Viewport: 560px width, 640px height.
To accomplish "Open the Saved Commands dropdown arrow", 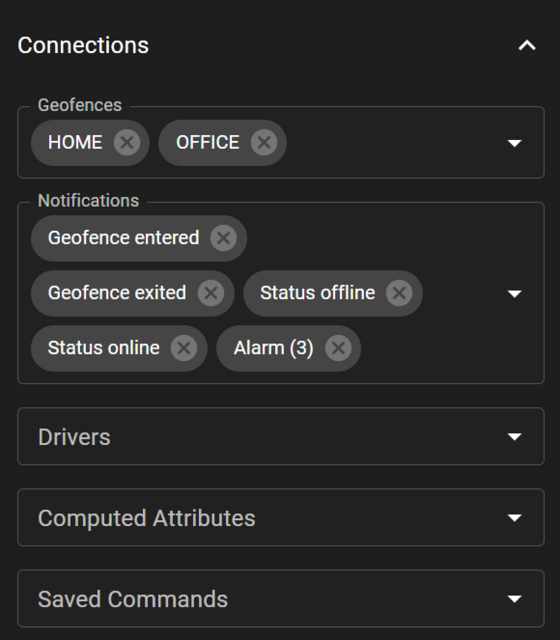I will tap(514, 599).
